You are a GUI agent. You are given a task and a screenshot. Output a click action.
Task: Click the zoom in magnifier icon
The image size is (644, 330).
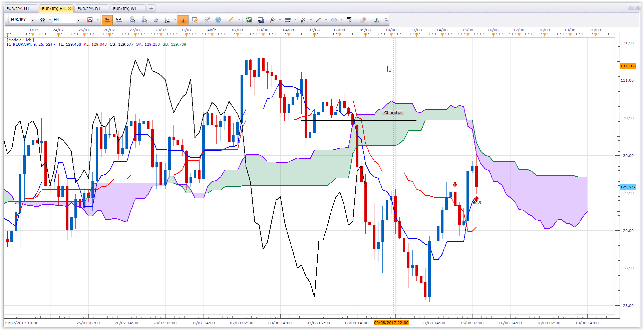tap(133, 20)
